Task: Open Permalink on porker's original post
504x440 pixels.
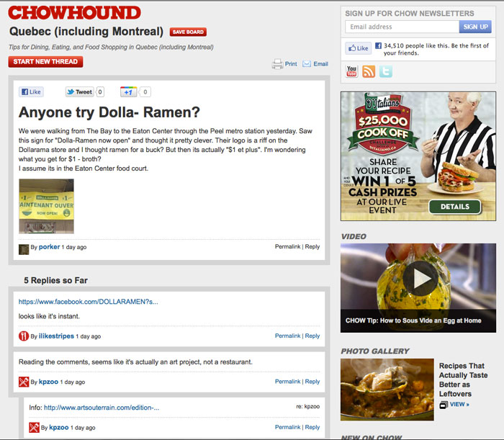Action: point(287,246)
